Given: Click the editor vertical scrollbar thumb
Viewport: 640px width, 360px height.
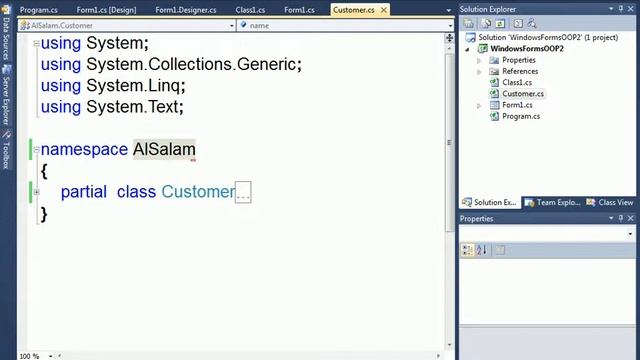Looking at the screenshot, I should pyautogui.click(x=449, y=143).
